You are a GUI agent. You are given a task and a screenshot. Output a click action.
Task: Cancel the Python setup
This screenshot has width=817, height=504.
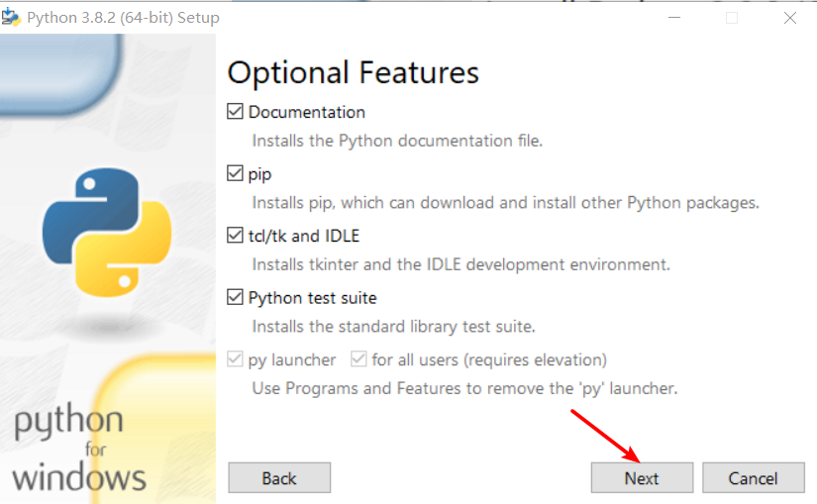(x=754, y=477)
